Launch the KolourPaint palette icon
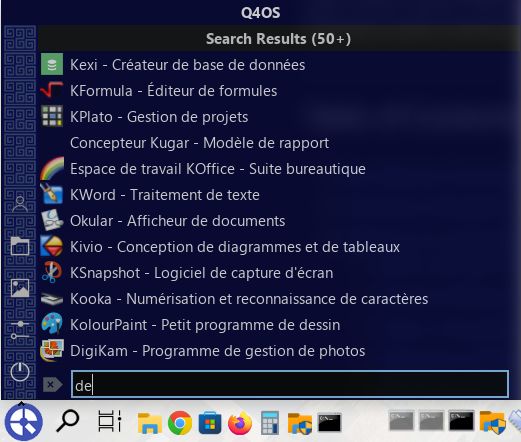The height and width of the screenshot is (442, 521). pyautogui.click(x=52, y=324)
